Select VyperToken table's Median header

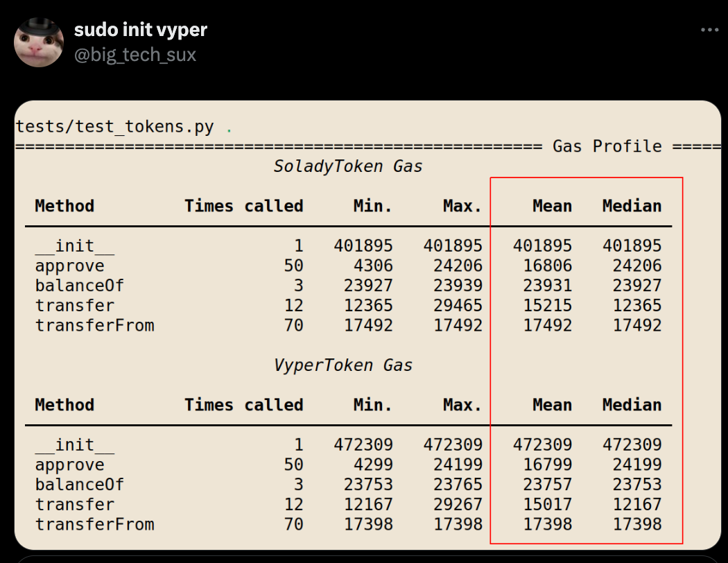(632, 405)
